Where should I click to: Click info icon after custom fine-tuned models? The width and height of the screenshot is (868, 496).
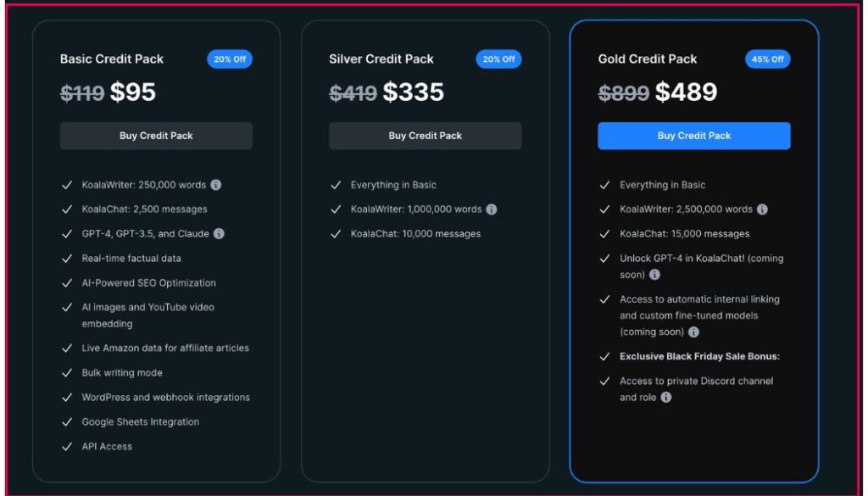(x=693, y=332)
